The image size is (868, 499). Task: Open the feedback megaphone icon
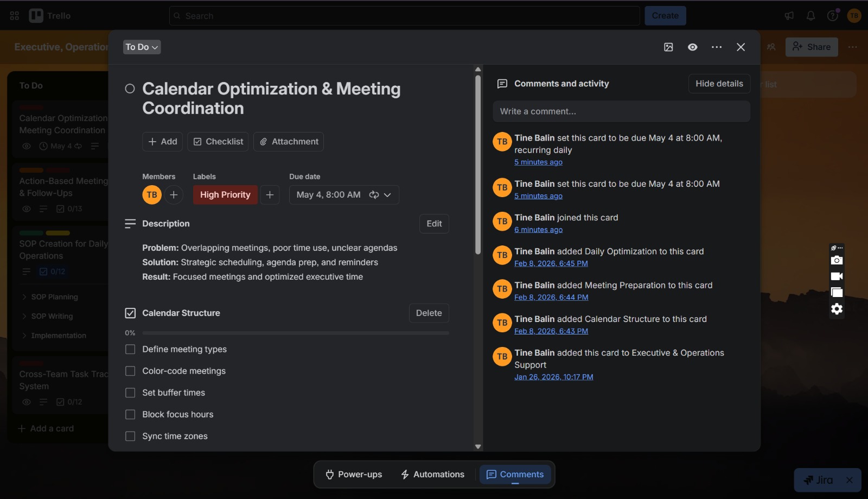[x=789, y=16]
